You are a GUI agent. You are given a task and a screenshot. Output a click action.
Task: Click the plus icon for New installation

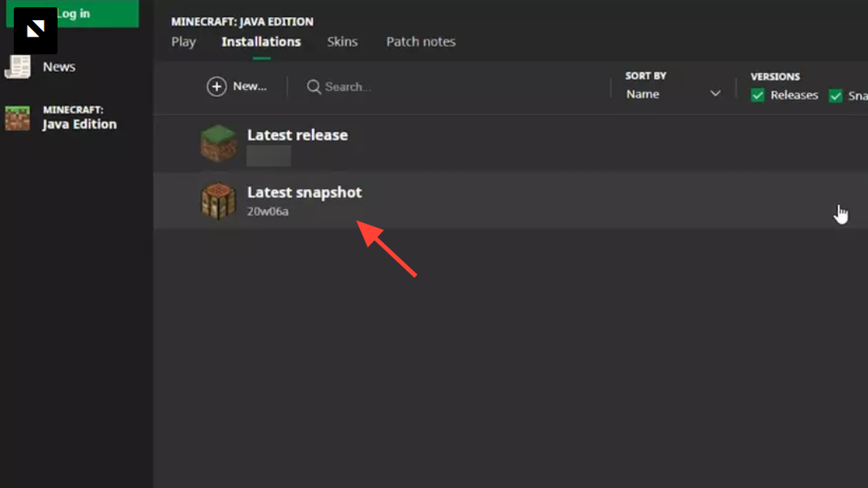pos(216,87)
